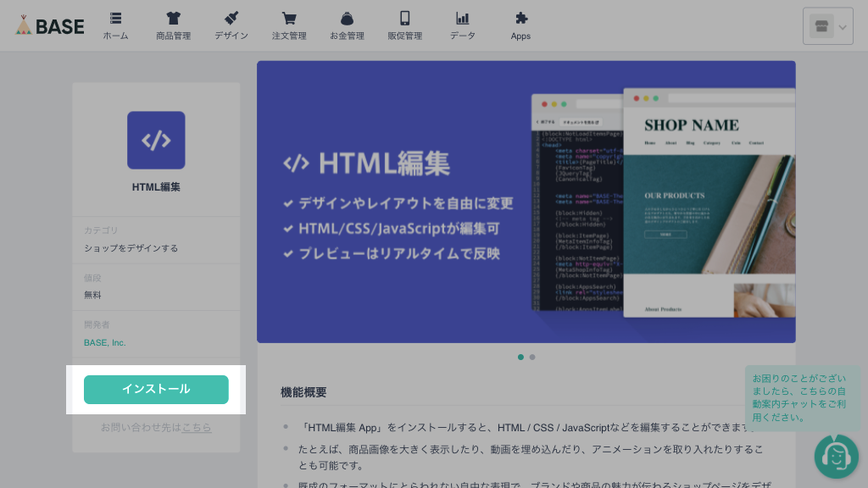Click the お金管理 label

tap(347, 36)
